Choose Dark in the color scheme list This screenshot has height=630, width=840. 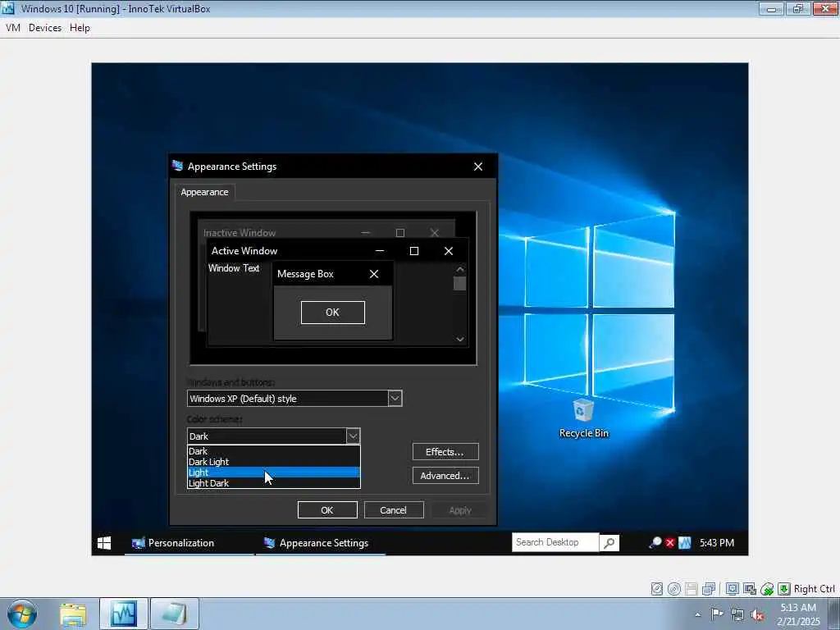[x=274, y=451]
